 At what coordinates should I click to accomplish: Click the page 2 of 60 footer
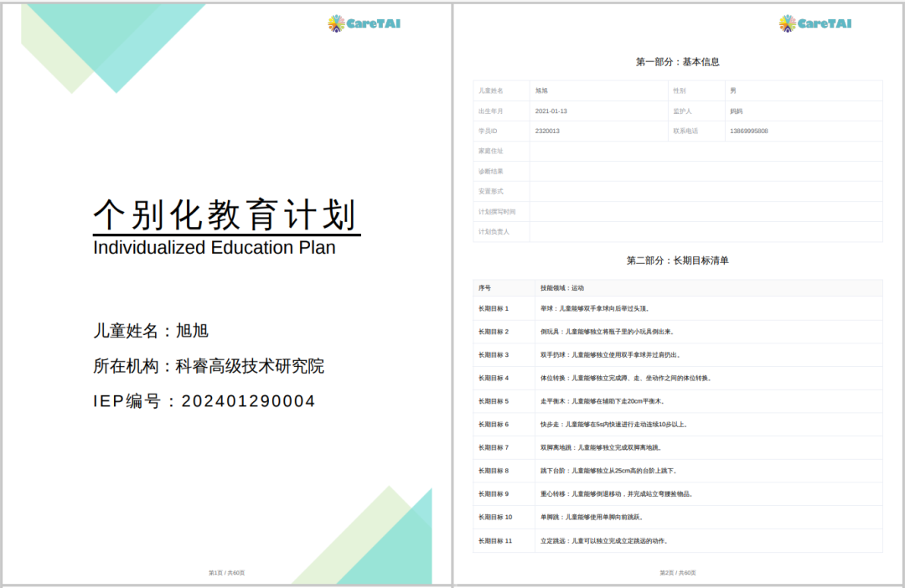tap(678, 573)
